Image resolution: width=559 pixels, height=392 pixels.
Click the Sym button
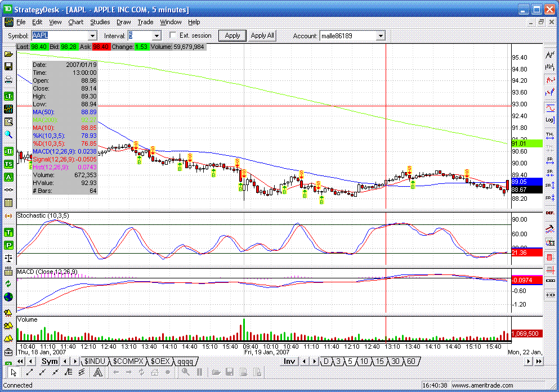click(50, 362)
